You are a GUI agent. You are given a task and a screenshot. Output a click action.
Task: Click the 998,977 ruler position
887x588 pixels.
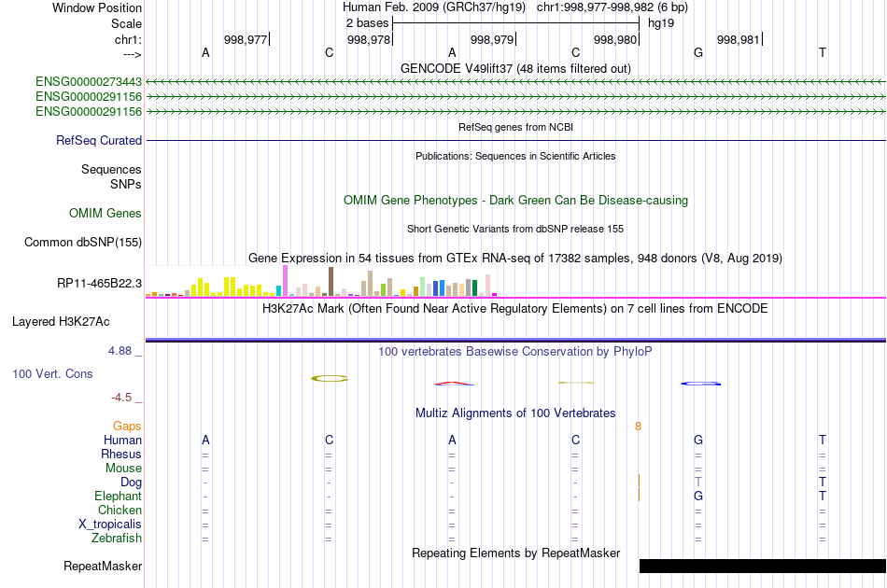tap(246, 39)
